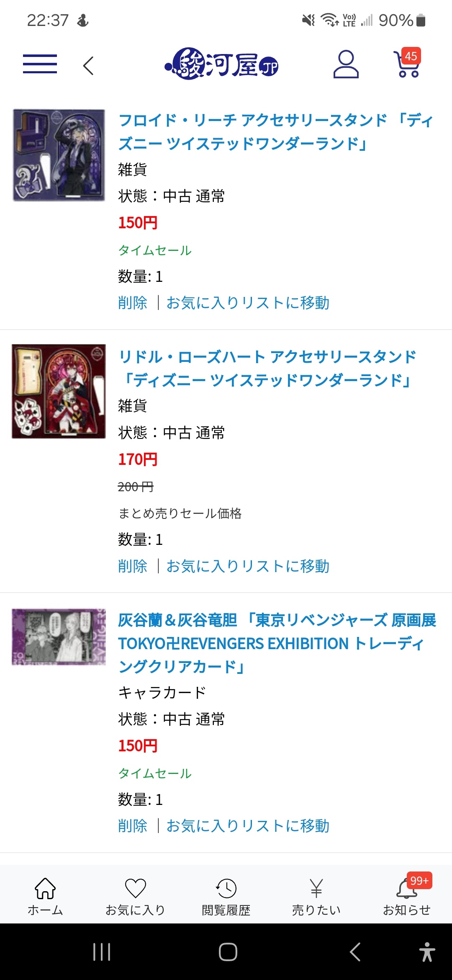Delete the Floyd Leech item via 削除
The image size is (452, 980).
[x=133, y=303]
